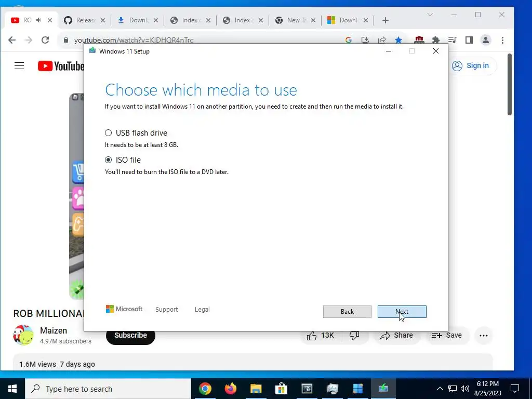532x399 pixels.
Task: Save the video to a playlist
Action: coord(446,336)
